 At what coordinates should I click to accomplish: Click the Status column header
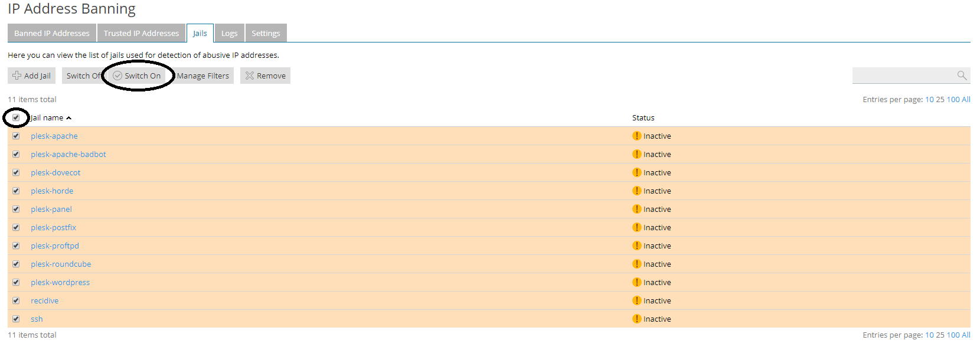pyautogui.click(x=643, y=117)
